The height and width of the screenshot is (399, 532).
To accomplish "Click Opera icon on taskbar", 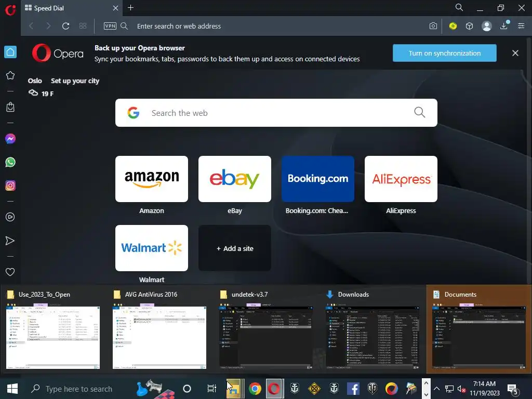I will pos(274,389).
